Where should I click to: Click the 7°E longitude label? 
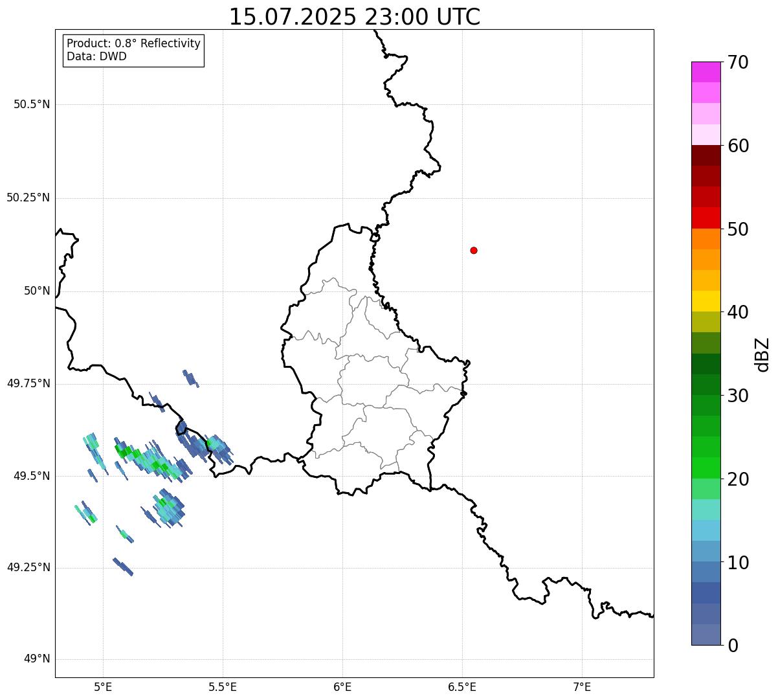point(582,687)
